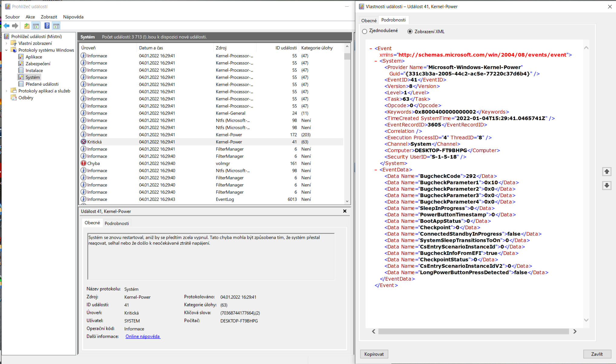Select the Zobrazení XML radio button

click(410, 31)
